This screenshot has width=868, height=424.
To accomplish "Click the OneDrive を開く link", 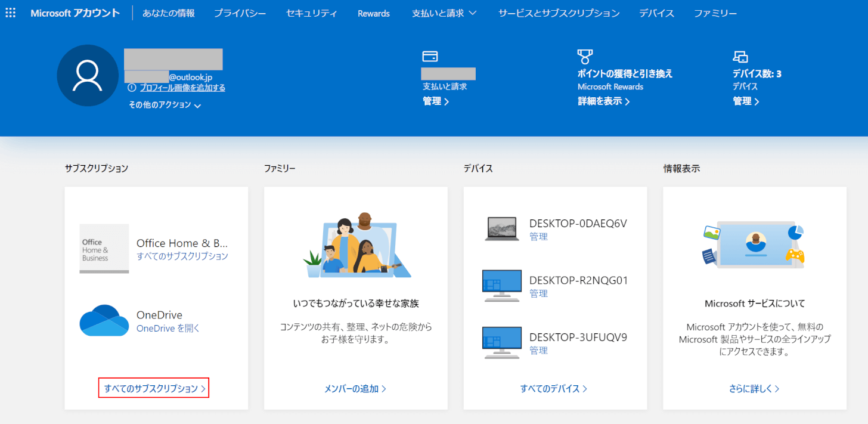I will pos(168,329).
